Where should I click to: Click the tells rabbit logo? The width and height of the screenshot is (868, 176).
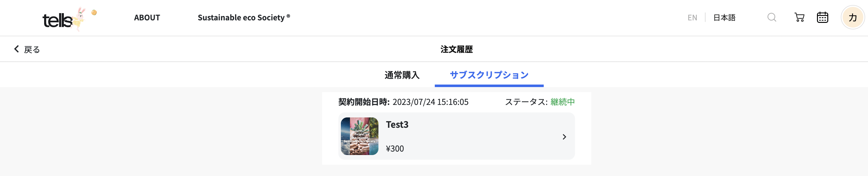click(64, 19)
